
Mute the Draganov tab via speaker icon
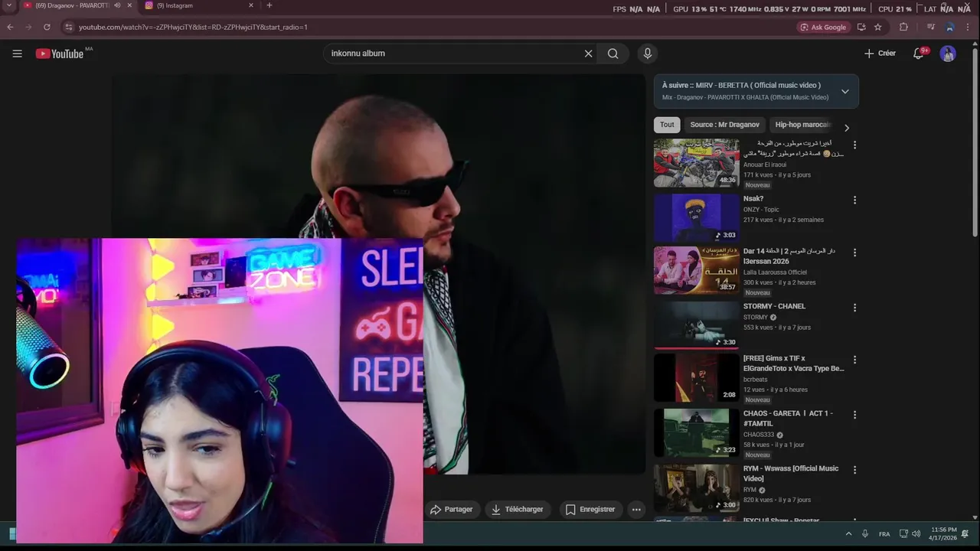point(117,5)
